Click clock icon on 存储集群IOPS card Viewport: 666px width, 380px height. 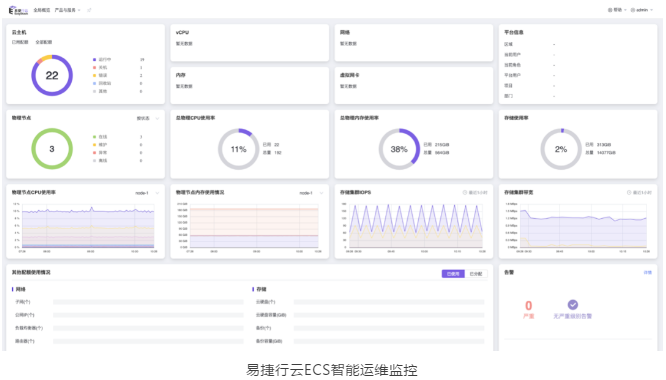tap(465, 193)
